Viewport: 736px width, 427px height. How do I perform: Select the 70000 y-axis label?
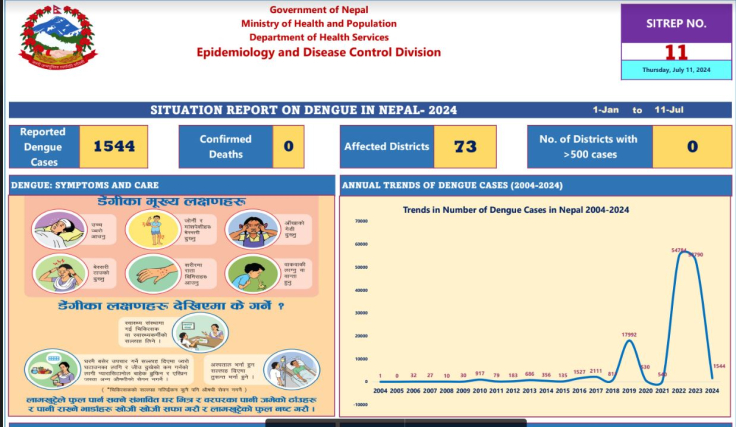point(361,221)
